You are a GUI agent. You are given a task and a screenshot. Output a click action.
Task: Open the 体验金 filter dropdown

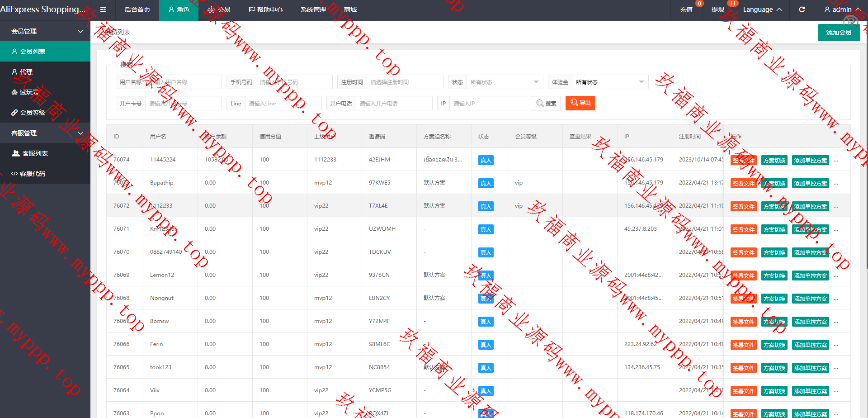[x=609, y=82]
